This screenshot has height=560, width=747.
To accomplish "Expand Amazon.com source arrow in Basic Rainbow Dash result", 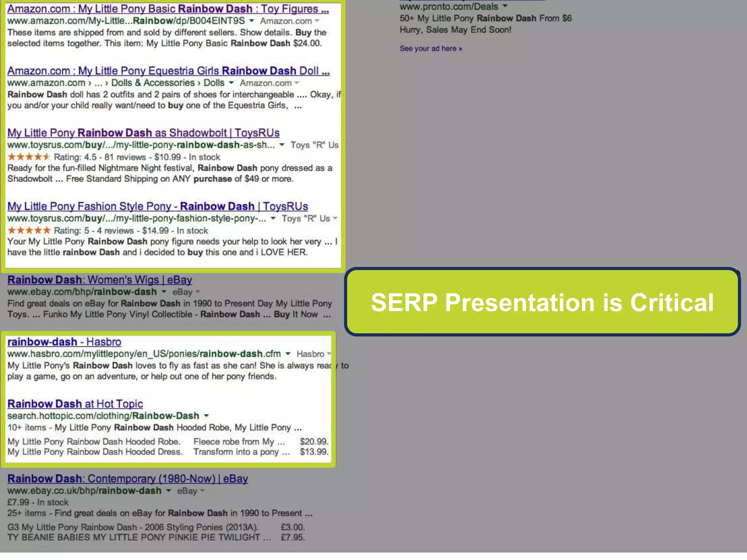I will (317, 21).
